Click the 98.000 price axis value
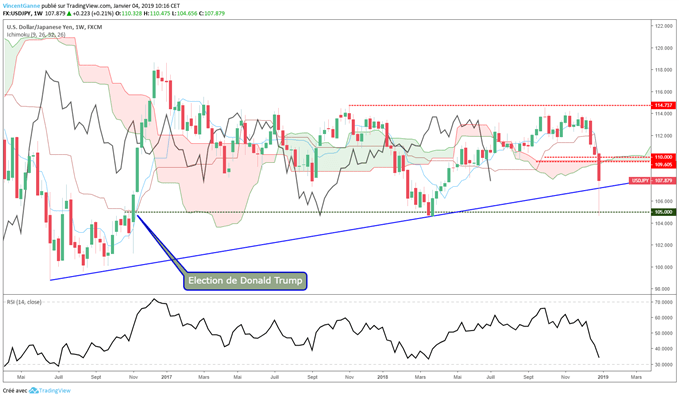This screenshot has width=679, height=398. tap(664, 288)
